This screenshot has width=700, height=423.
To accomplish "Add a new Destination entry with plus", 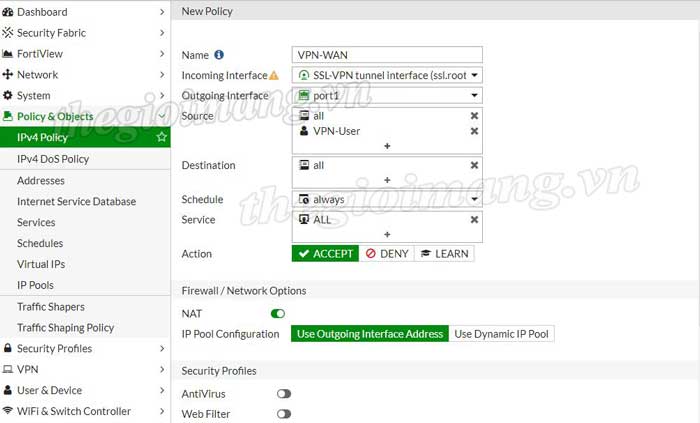I will coord(387,180).
